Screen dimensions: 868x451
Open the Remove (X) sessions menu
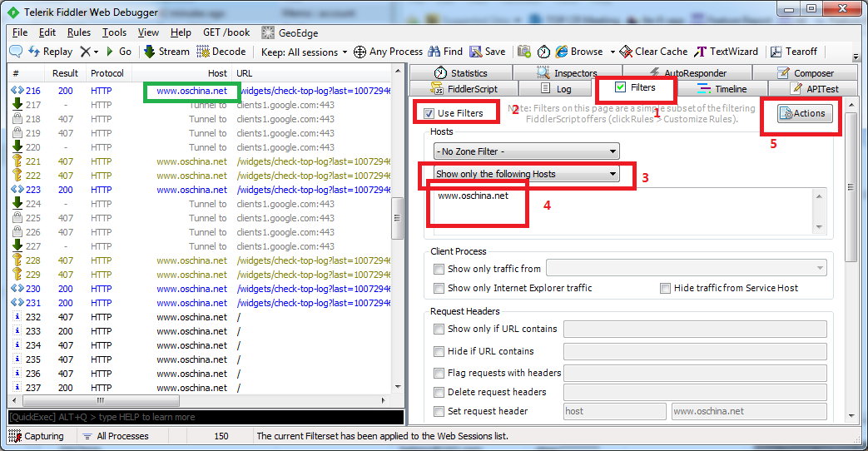(88, 52)
